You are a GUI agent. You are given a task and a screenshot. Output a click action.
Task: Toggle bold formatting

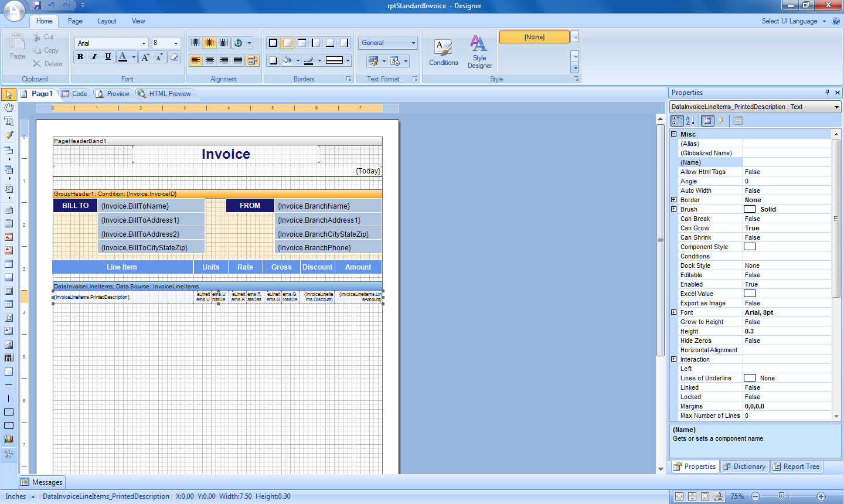[80, 57]
